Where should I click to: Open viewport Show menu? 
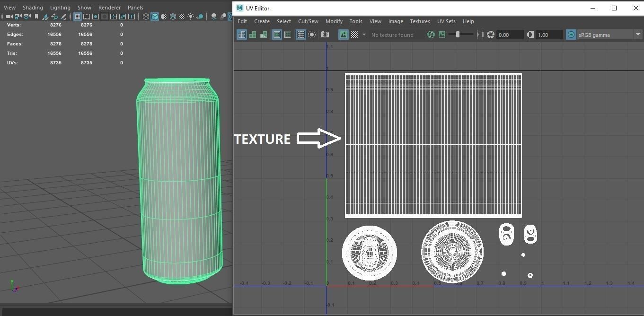pyautogui.click(x=84, y=8)
